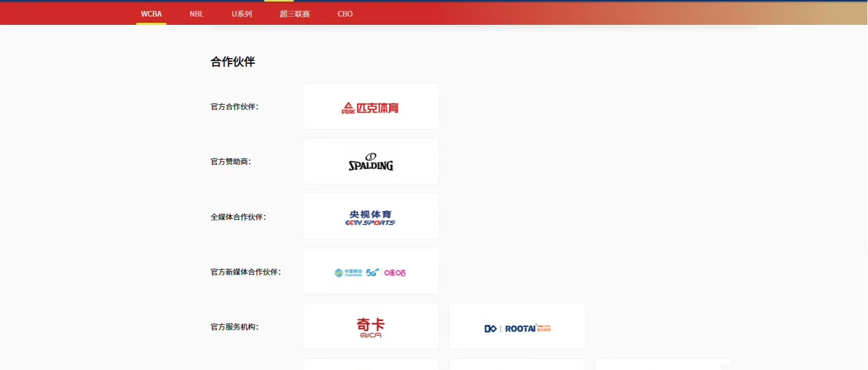The image size is (868, 370).
Task: Select the 全媒体合作伙伴 label
Action: coord(238,217)
